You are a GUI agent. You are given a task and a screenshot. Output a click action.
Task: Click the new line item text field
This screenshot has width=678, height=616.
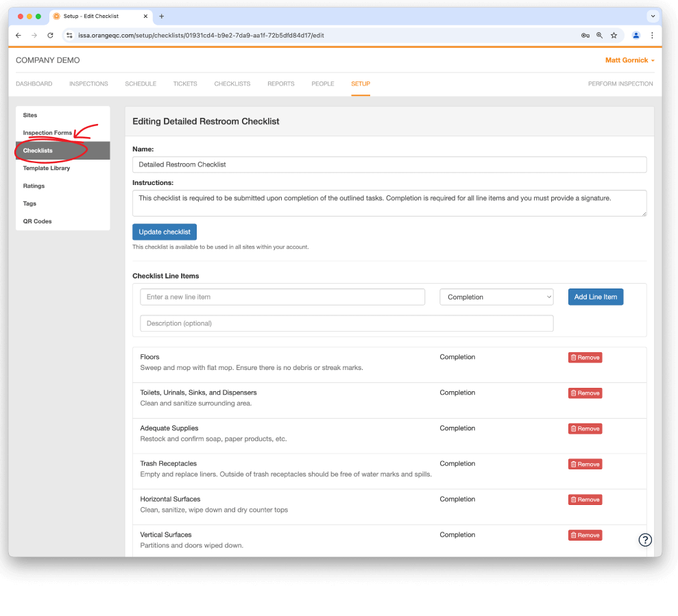click(282, 297)
